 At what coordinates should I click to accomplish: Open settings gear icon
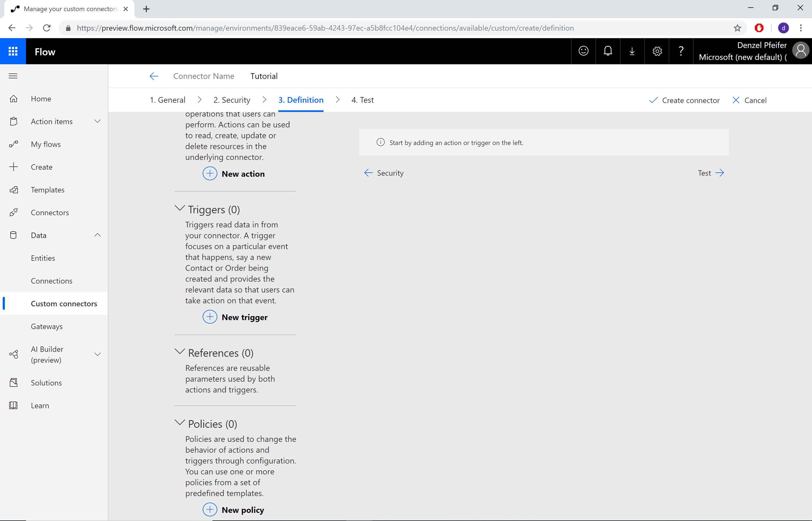tap(657, 52)
